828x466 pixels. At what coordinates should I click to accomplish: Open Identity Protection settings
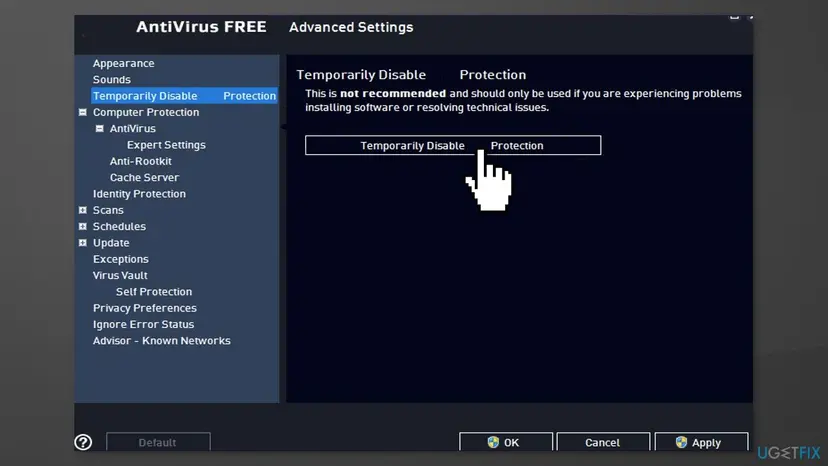[139, 194]
